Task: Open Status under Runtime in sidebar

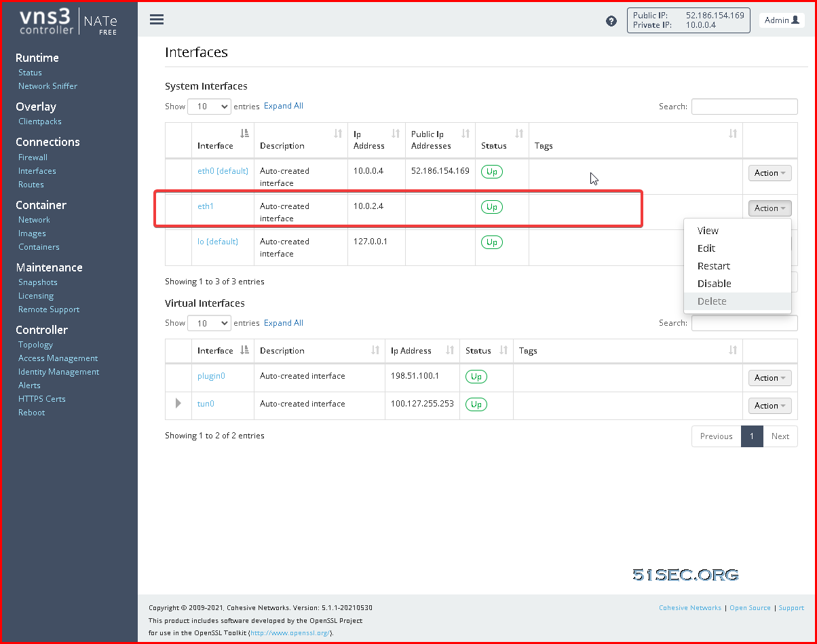Action: [30, 73]
